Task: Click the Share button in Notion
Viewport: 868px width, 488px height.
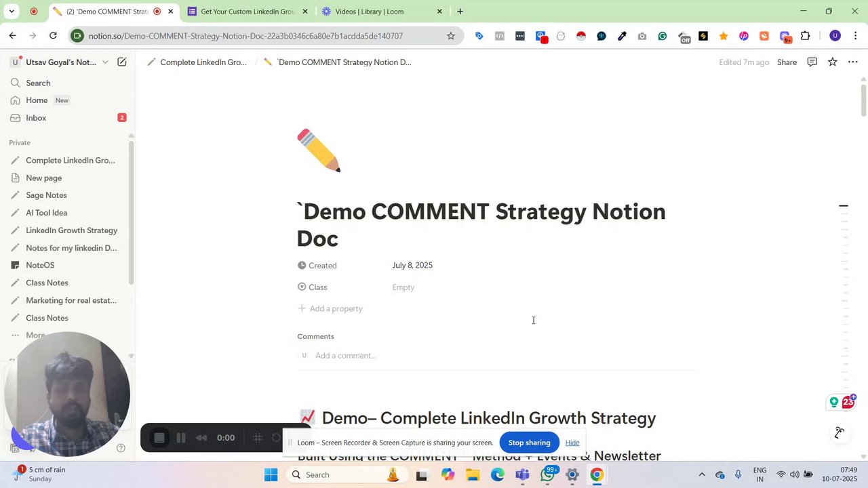Action: 787,62
